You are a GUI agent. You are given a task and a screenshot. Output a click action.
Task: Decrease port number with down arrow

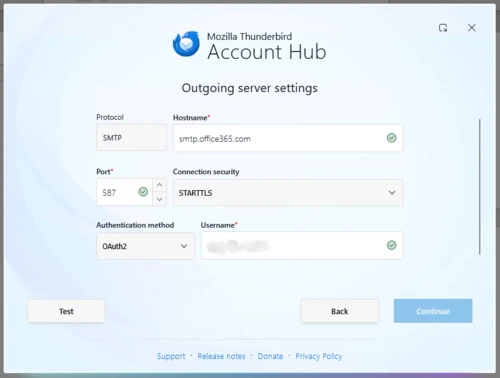click(160, 199)
